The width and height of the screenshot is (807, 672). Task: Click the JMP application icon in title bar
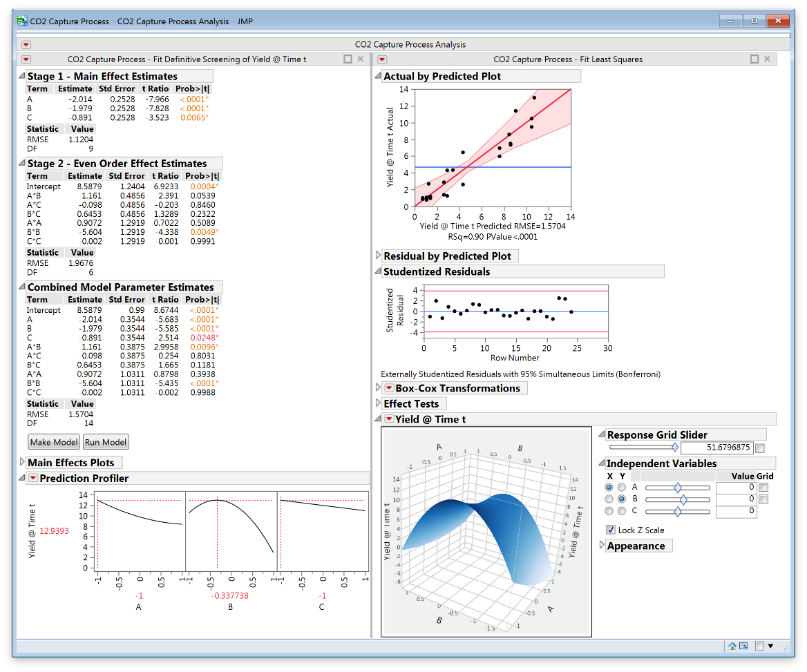[x=22, y=21]
